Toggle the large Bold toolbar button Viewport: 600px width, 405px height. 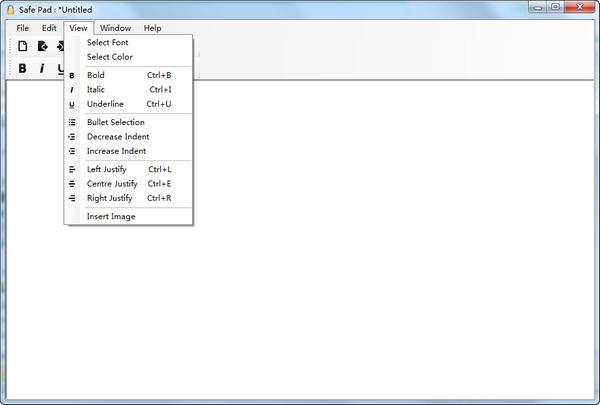click(23, 69)
